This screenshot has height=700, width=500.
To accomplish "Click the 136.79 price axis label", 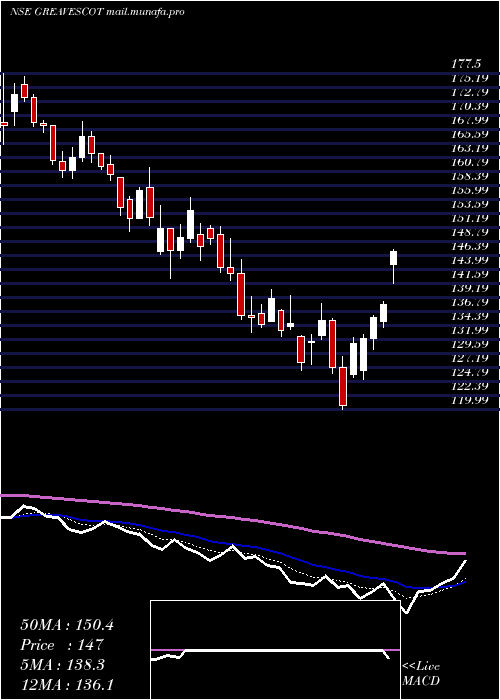I will click(470, 302).
